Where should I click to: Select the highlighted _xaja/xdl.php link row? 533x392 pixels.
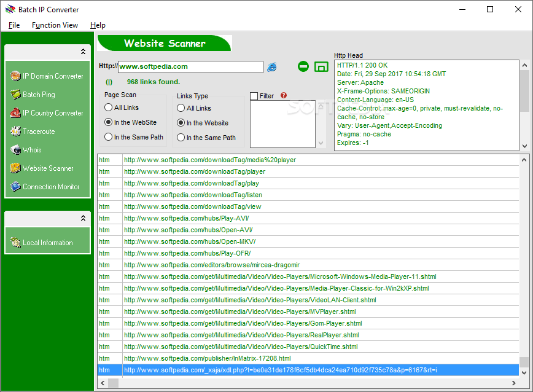[308, 370]
